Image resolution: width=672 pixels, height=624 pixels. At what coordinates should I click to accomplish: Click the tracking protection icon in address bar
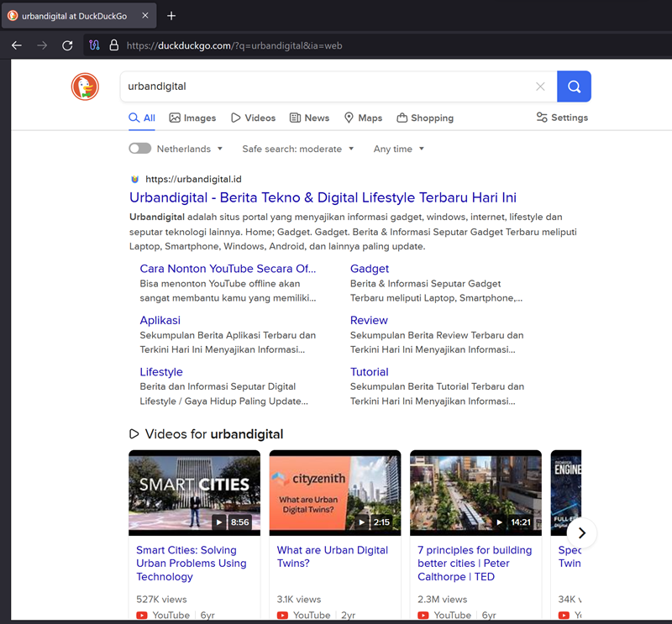pos(95,45)
